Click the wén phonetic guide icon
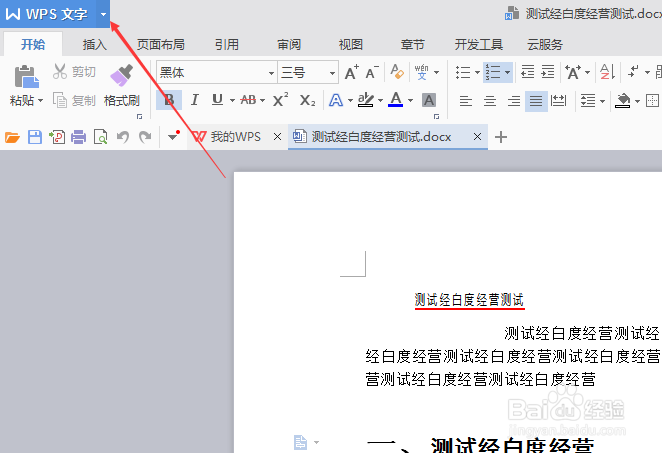The height and width of the screenshot is (453, 662). (421, 72)
